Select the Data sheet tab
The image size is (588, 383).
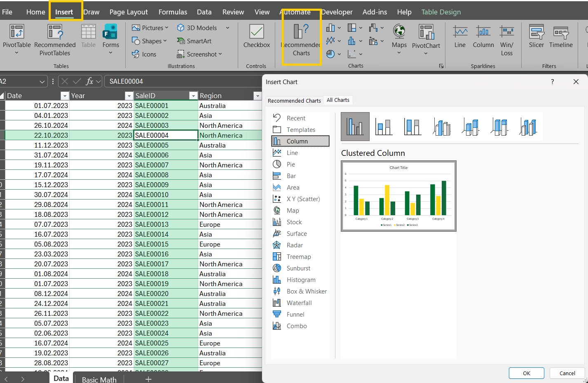[x=61, y=378]
